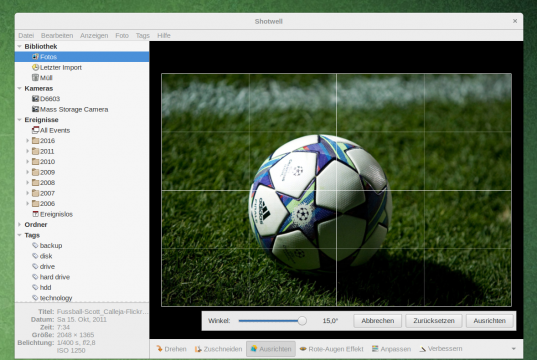The height and width of the screenshot is (360, 537).
Task: Click the disk tag icon
Action: [x=35, y=256]
